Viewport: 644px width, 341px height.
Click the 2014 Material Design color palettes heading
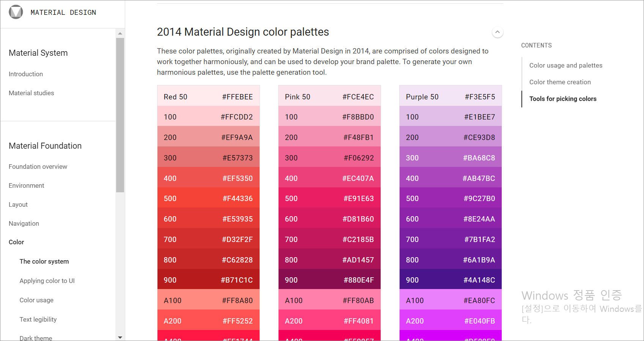243,32
